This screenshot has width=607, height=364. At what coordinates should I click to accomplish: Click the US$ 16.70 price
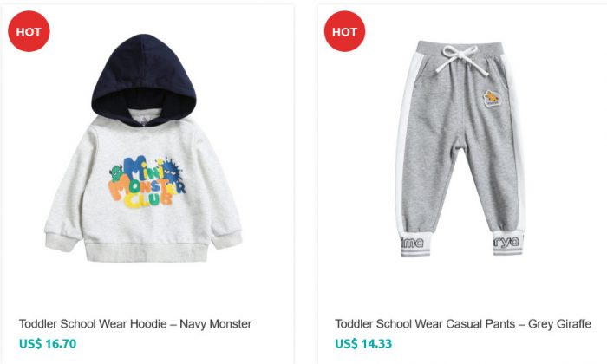48,343
